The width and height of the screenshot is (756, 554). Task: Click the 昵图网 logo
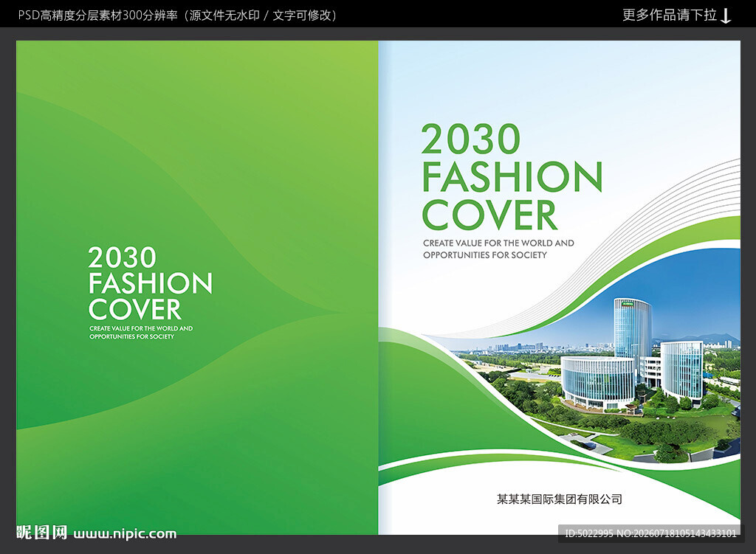point(41,533)
